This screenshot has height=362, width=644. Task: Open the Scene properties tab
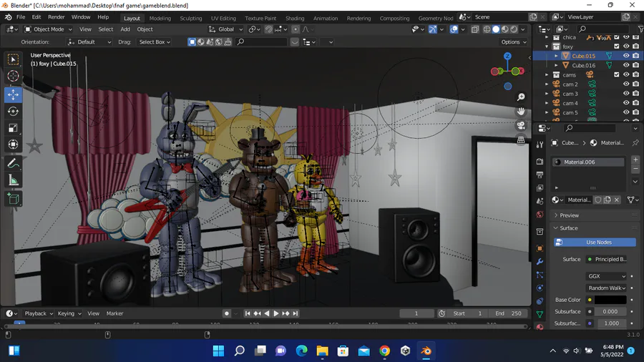point(540,201)
